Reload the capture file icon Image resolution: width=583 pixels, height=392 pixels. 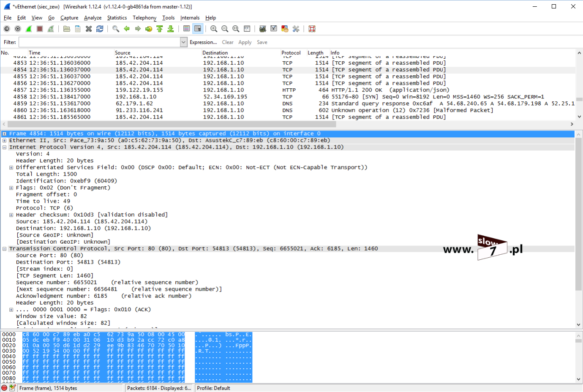coord(100,29)
